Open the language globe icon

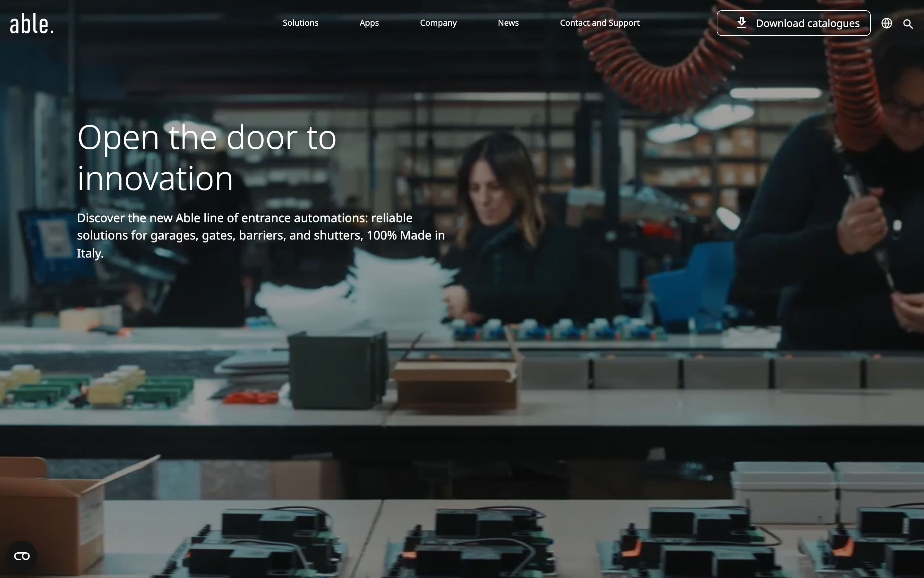(886, 23)
